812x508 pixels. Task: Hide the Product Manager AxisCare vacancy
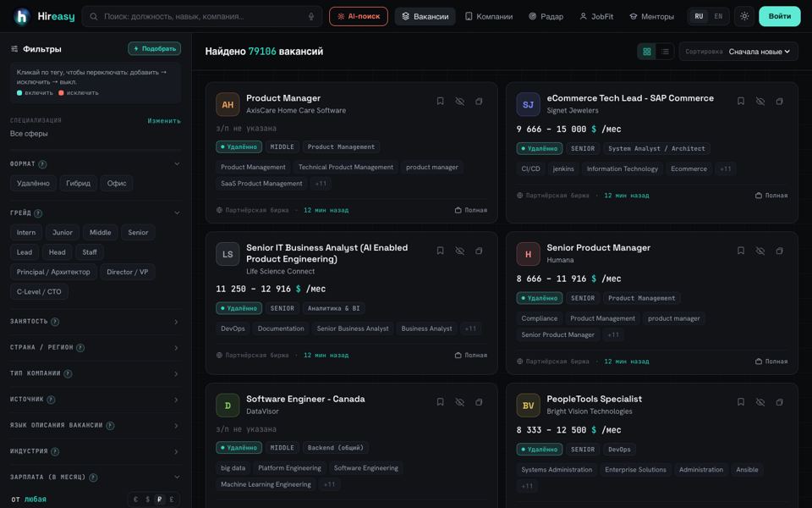pyautogui.click(x=460, y=101)
